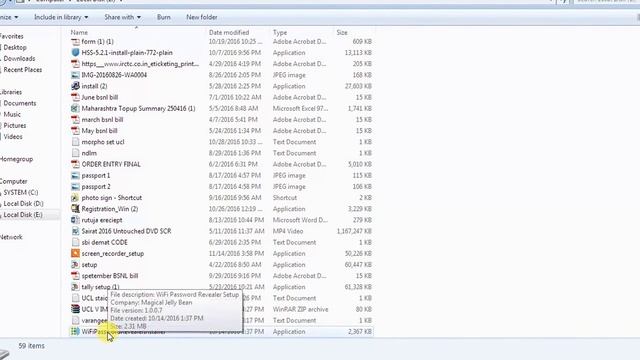This screenshot has height=360, width=640.
Task: Click the text file icon of sbi demat CODE
Action: pyautogui.click(x=75, y=242)
